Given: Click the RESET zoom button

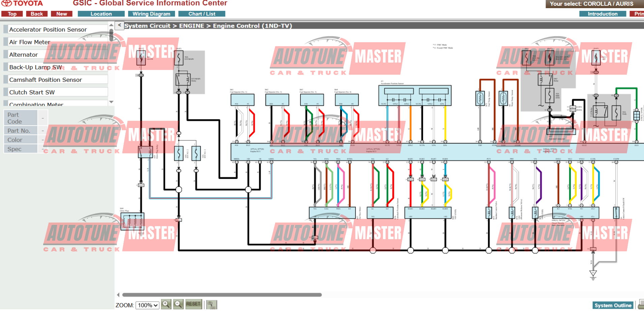Looking at the screenshot, I should point(193,304).
